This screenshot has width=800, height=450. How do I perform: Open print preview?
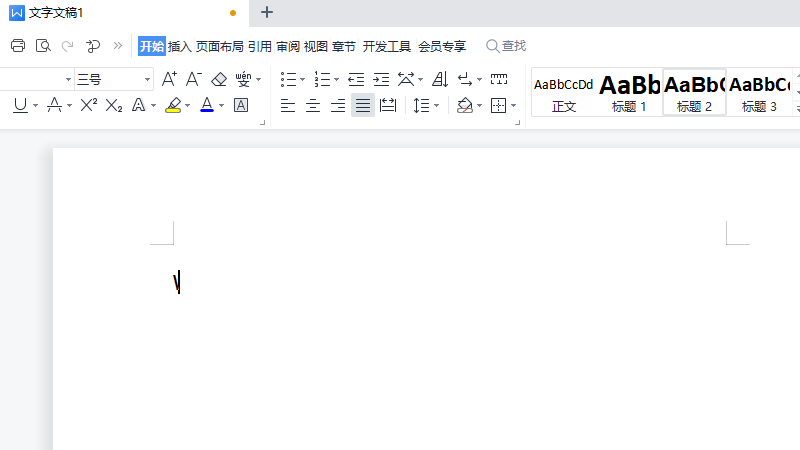pyautogui.click(x=43, y=46)
